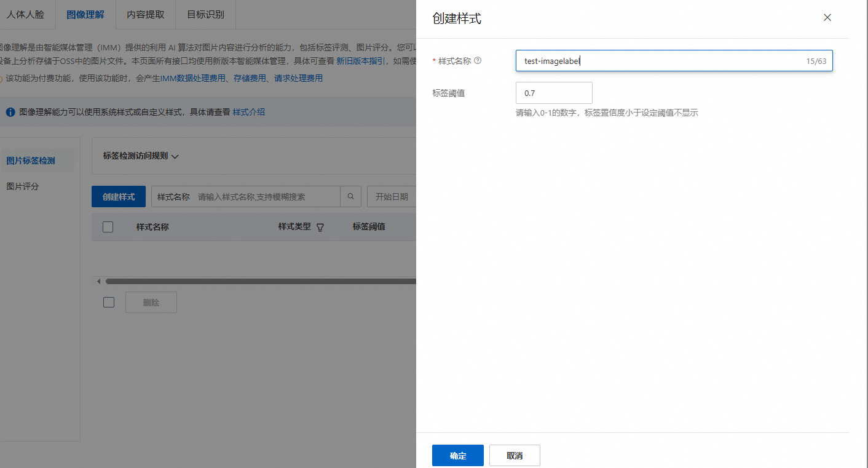This screenshot has width=868, height=468.
Task: Expand 标签检测访问规则 section
Action: 141,156
